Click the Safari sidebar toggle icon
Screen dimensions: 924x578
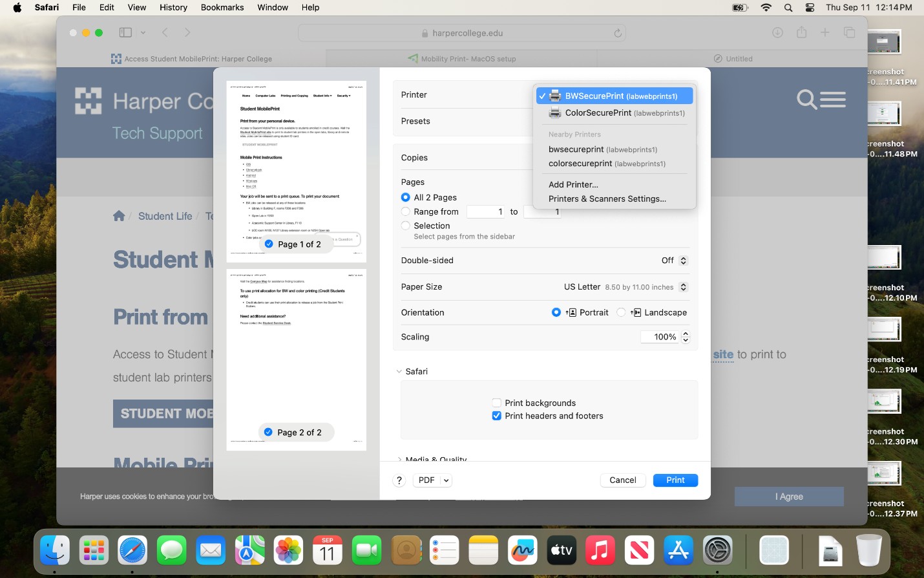125,32
